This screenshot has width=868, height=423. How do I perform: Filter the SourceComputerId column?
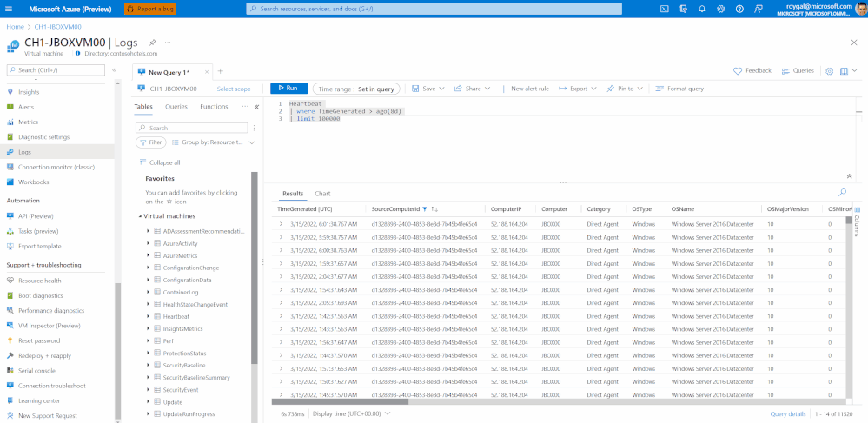tap(425, 209)
